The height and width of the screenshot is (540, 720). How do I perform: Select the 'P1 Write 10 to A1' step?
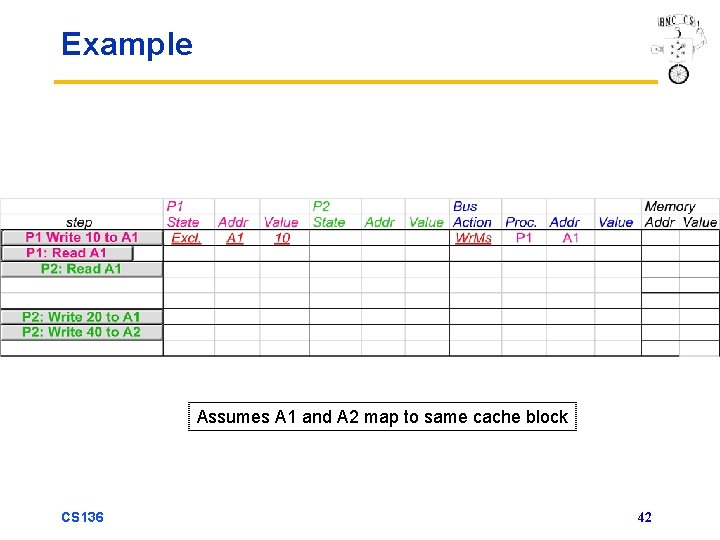(x=82, y=237)
